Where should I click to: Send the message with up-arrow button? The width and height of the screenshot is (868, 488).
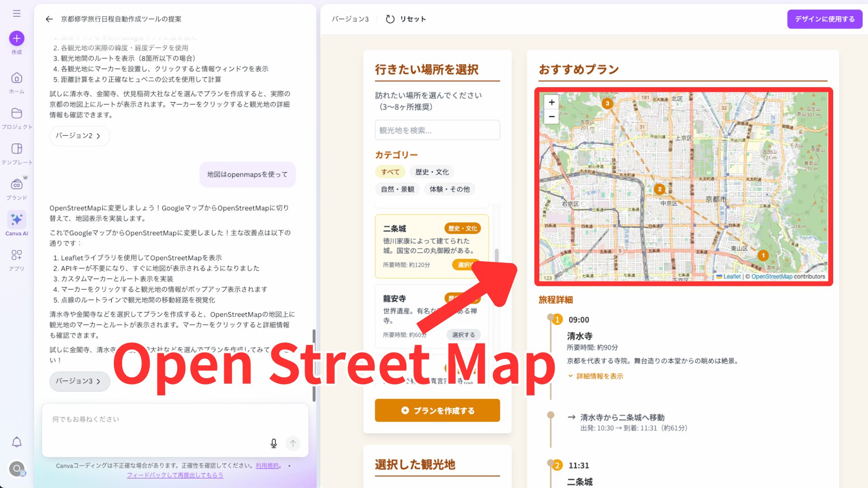click(x=293, y=444)
